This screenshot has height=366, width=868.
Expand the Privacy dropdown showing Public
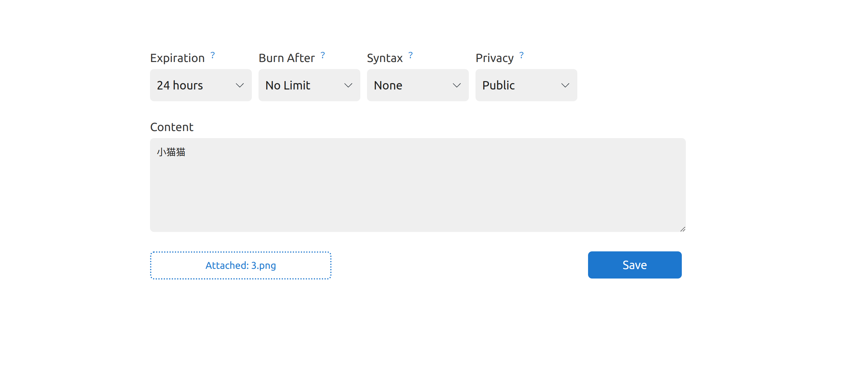526,85
